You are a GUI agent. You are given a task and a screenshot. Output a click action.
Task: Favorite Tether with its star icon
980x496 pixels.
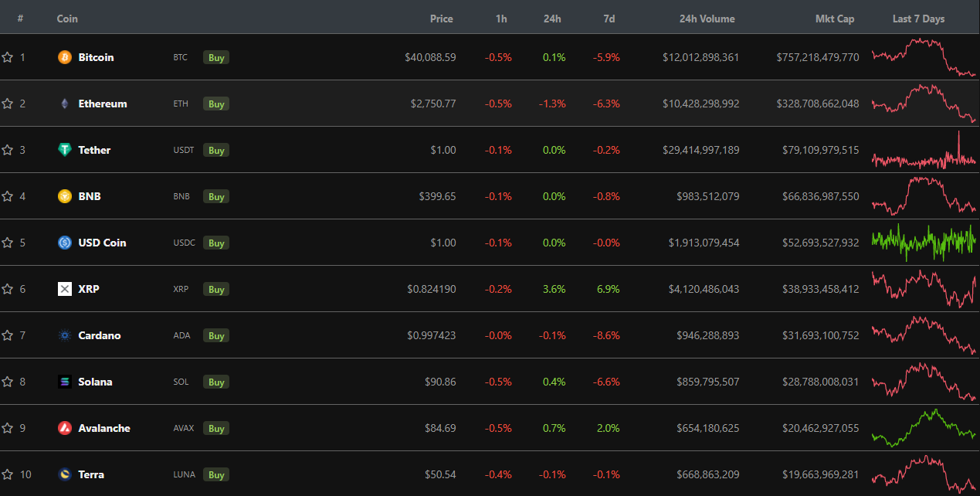point(8,150)
